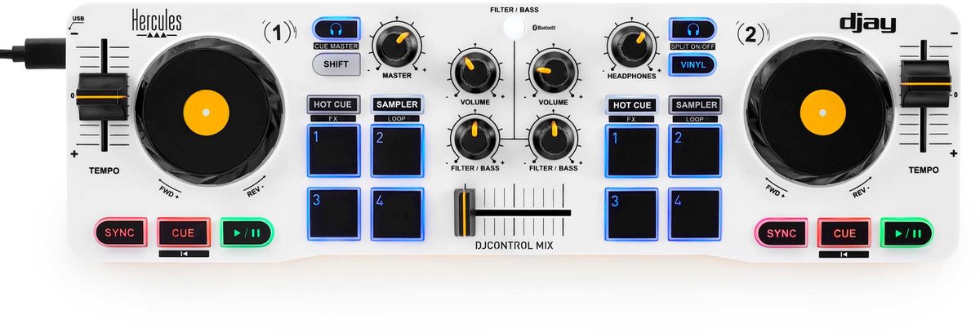Click the yellow center of left jog wheel
980x332 pixels.
point(205,110)
